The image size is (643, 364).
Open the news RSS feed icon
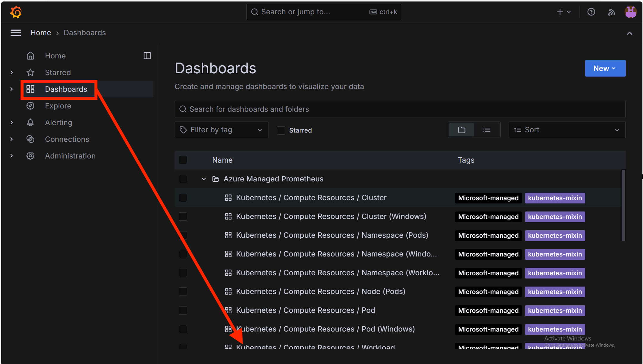pyautogui.click(x=611, y=12)
